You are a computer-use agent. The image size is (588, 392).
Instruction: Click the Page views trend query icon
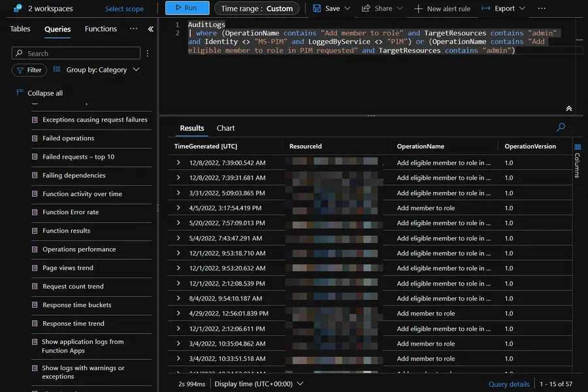[35, 268]
